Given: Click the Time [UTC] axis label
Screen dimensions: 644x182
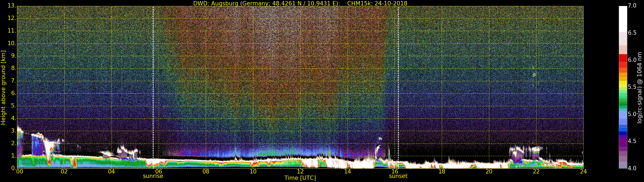Looking at the screenshot, I should (300, 178).
